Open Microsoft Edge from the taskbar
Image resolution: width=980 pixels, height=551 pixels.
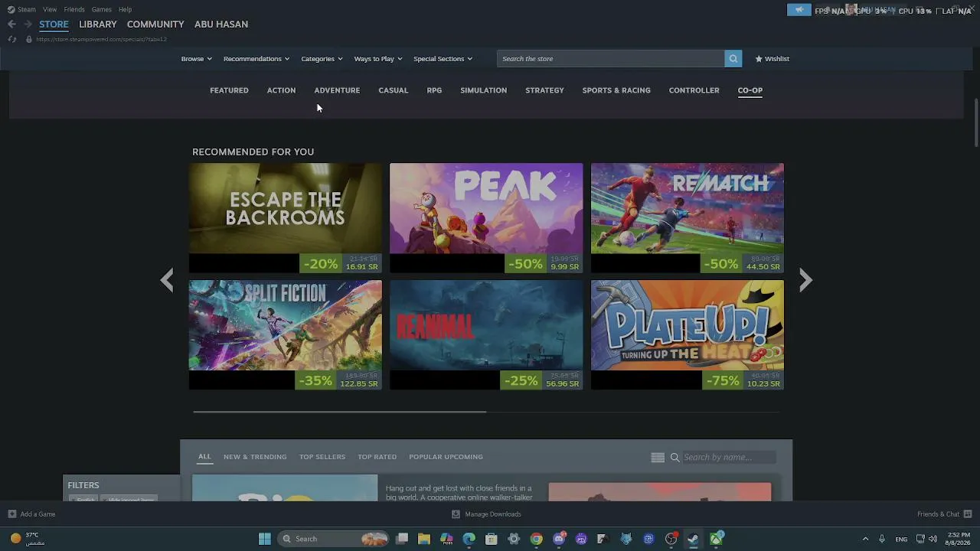pyautogui.click(x=469, y=539)
